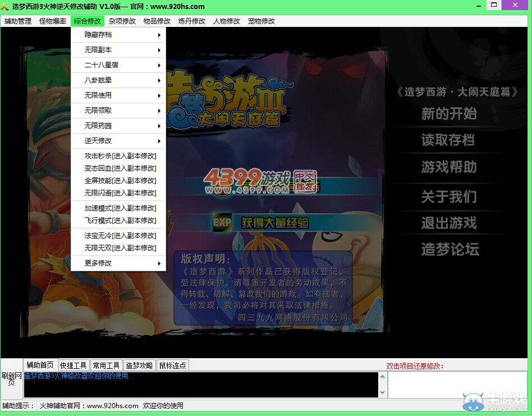Switch to the 常用工具 tab
The image size is (532, 416).
(x=106, y=365)
